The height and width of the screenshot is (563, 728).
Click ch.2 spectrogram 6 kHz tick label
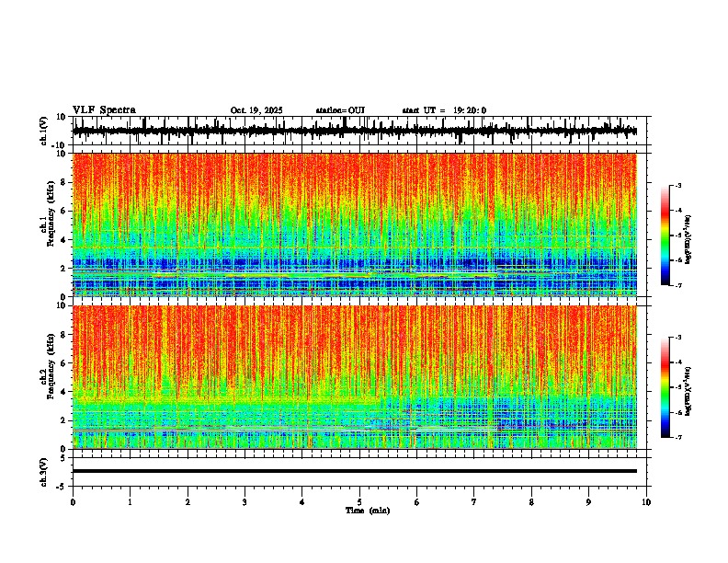[63, 363]
